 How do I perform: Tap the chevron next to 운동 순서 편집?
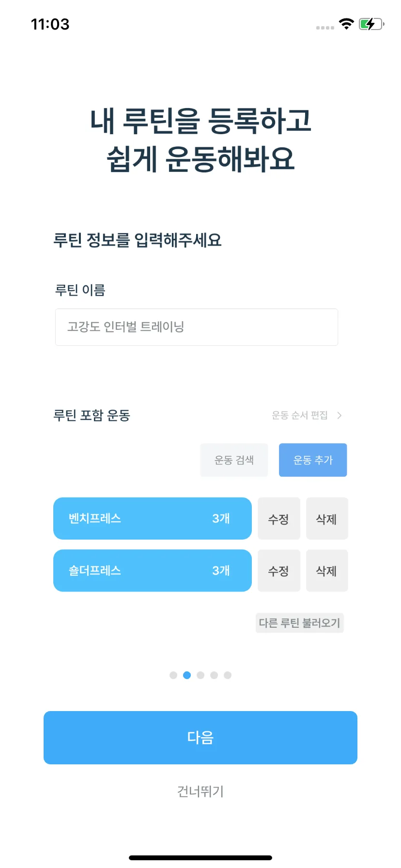click(339, 416)
